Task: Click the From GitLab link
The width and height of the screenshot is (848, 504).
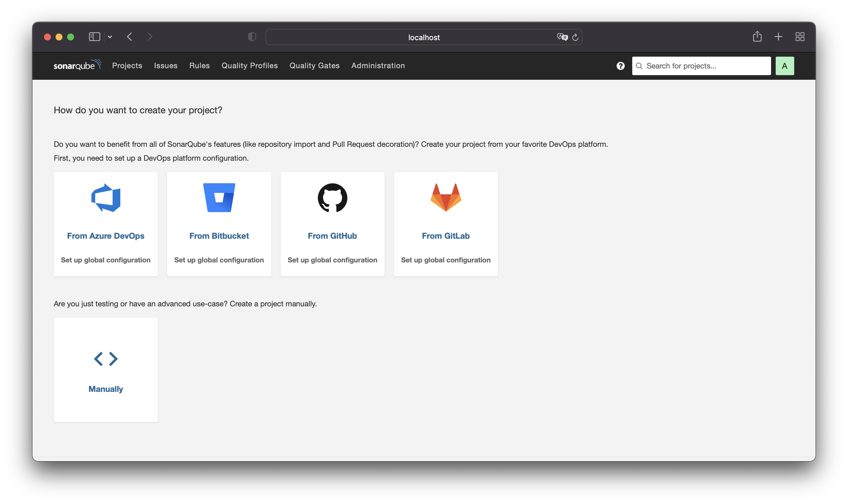Action: tap(446, 236)
